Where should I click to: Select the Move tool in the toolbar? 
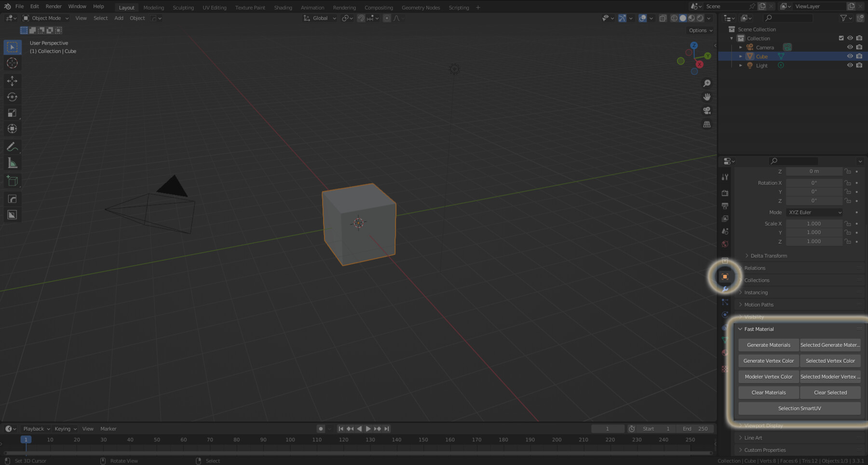coord(12,81)
